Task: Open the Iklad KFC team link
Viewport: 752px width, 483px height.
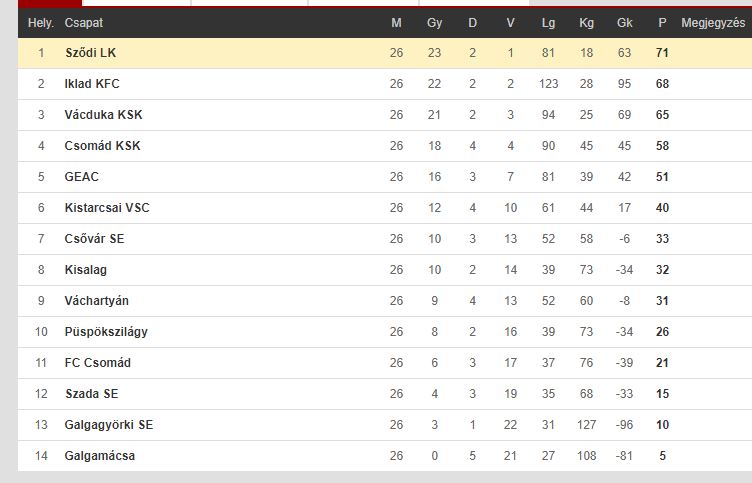Action: pos(92,84)
